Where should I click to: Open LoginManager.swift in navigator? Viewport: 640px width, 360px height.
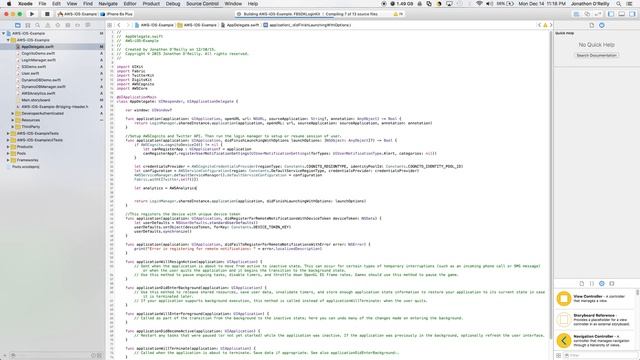(x=39, y=60)
